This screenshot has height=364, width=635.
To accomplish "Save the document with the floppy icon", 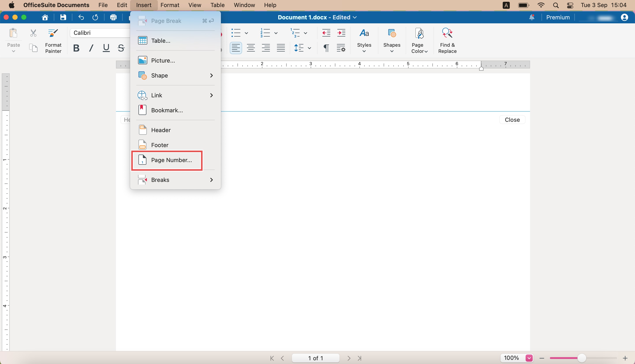I will point(63,17).
